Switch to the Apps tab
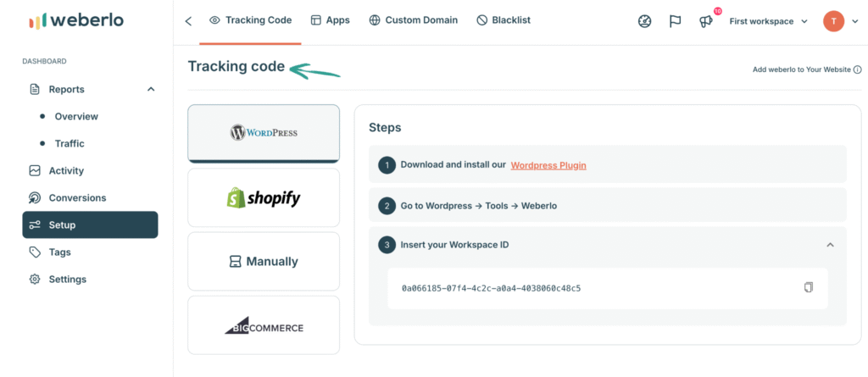Image resolution: width=868 pixels, height=377 pixels. point(331,20)
